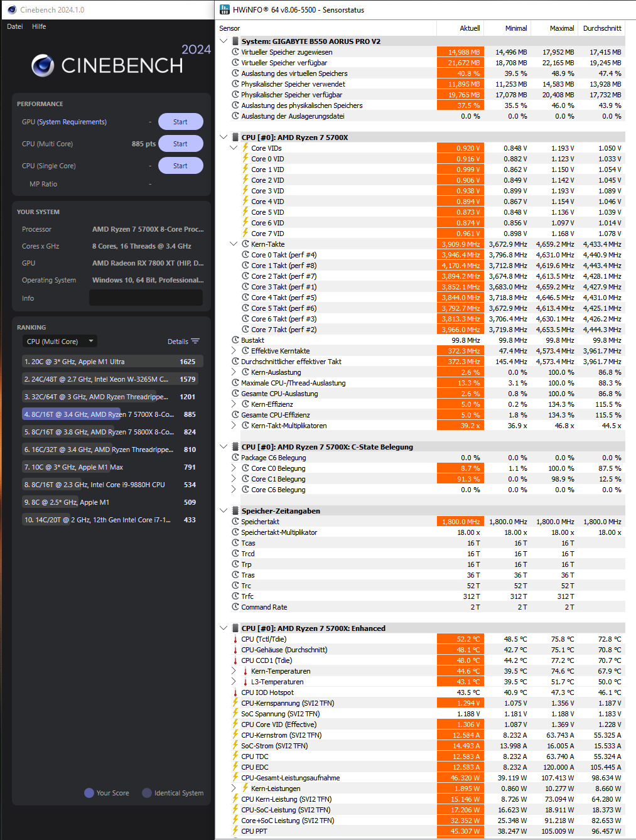The image size is (636, 840).
Task: Collapse the Speicher-Zeitangaben section
Action: 224,511
